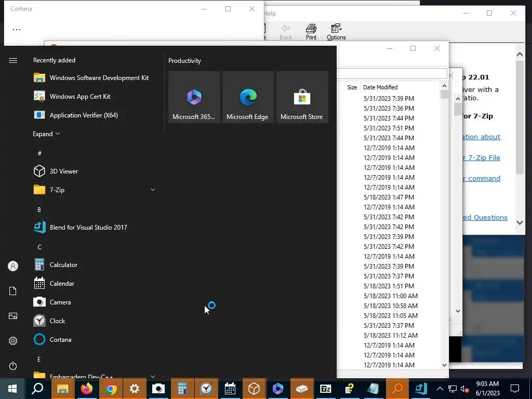
Task: Select the 5/18/2023 1:47 PM row
Action: pyautogui.click(x=389, y=197)
